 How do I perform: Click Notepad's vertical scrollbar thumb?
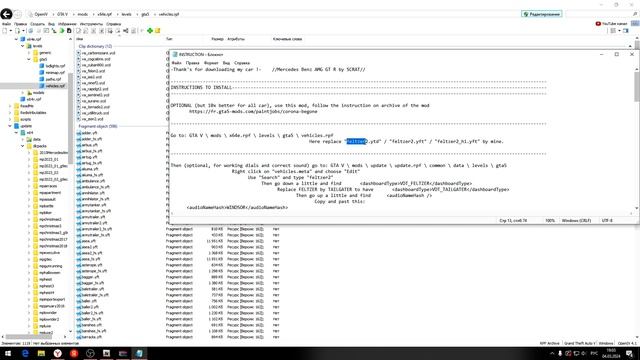[636, 87]
